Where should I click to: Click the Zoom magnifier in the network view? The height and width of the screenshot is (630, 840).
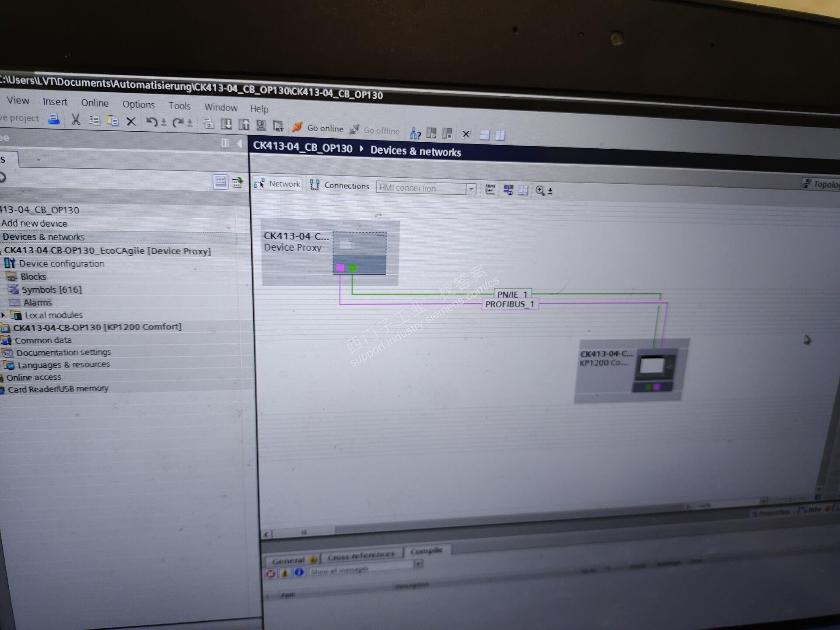[540, 190]
